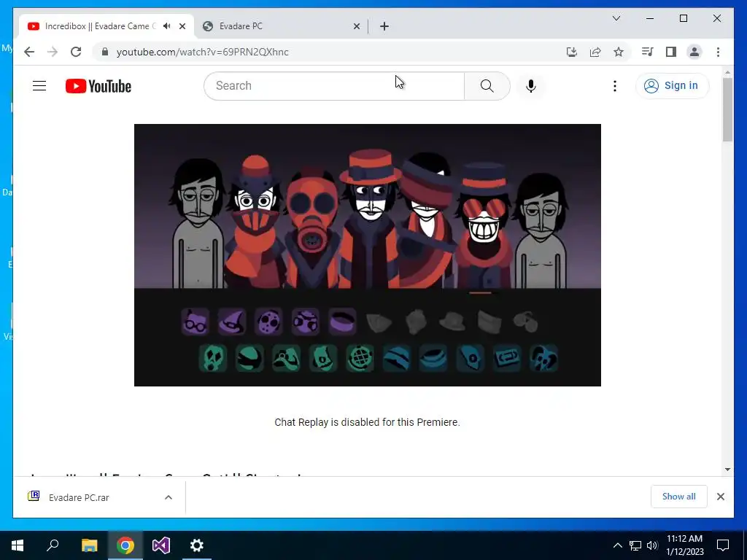Click the page vertical scrollbar thumb
The image size is (747, 560).
click(727, 109)
